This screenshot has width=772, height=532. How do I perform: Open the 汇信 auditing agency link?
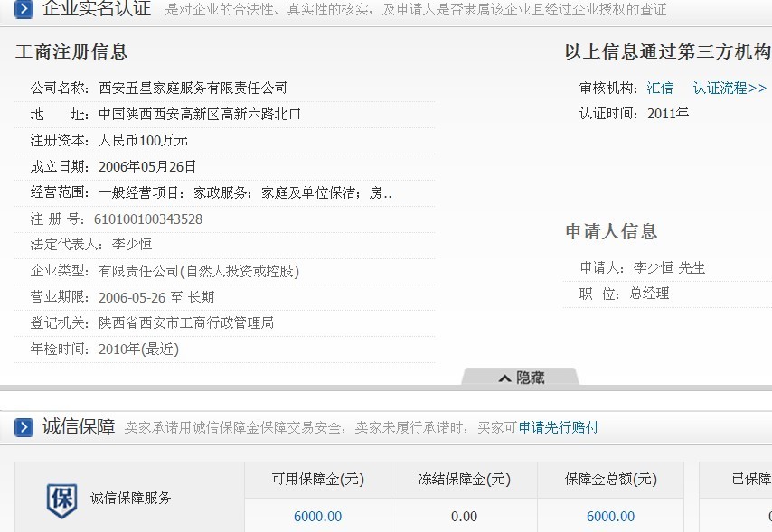pos(660,88)
